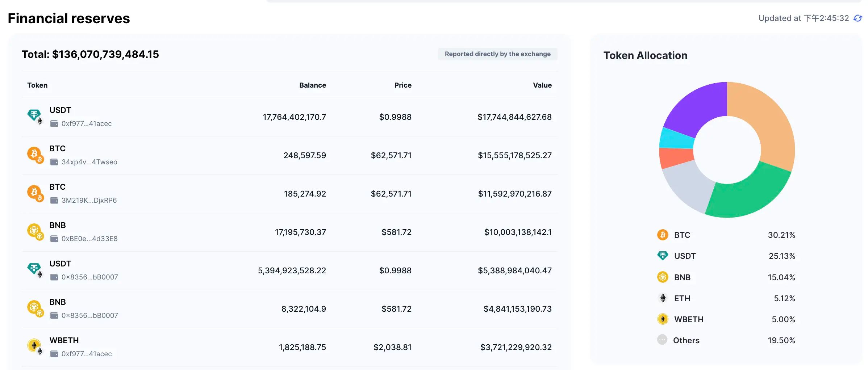Click the Value column header
868x370 pixels.
point(542,85)
